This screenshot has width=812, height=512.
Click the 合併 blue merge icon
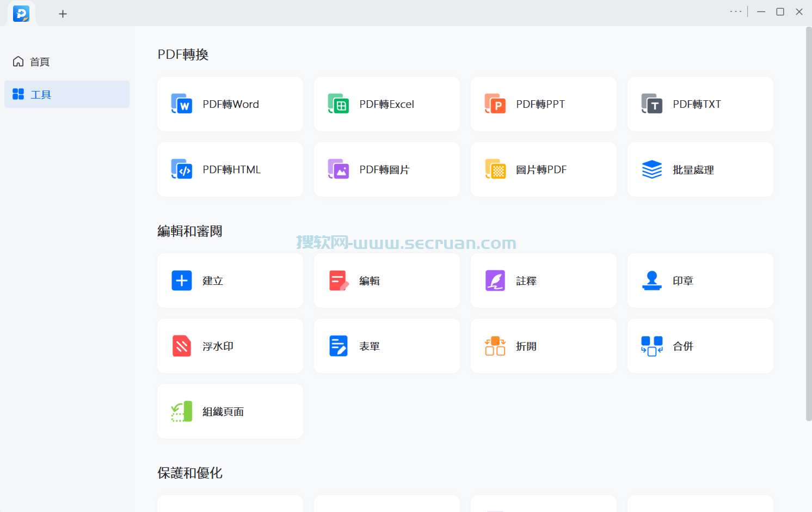pyautogui.click(x=652, y=346)
